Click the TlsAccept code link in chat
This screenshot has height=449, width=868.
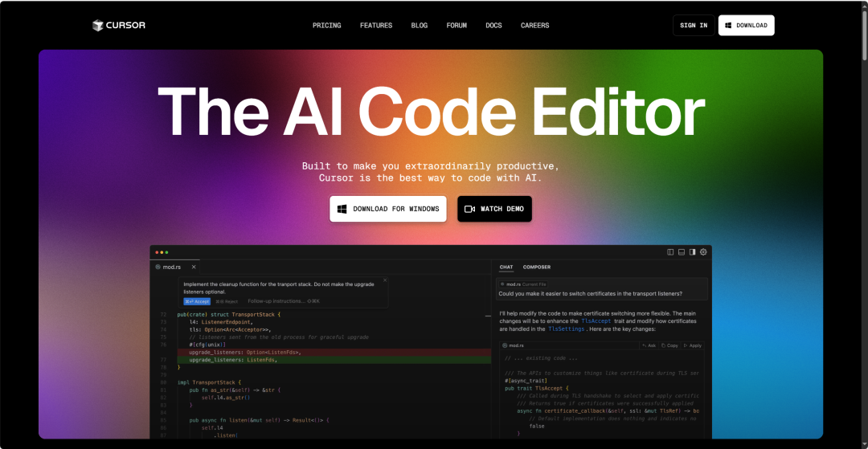[x=596, y=320]
